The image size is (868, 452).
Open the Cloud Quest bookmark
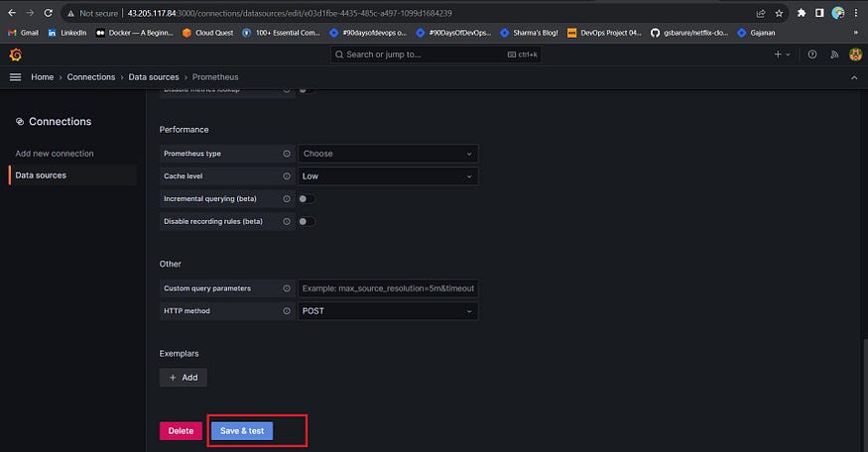(x=207, y=33)
